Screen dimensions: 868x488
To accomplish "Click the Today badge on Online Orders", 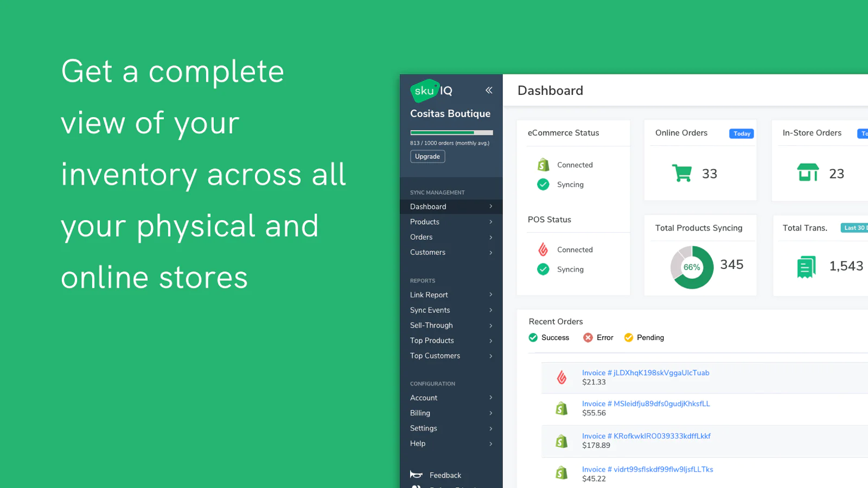I will [x=742, y=133].
